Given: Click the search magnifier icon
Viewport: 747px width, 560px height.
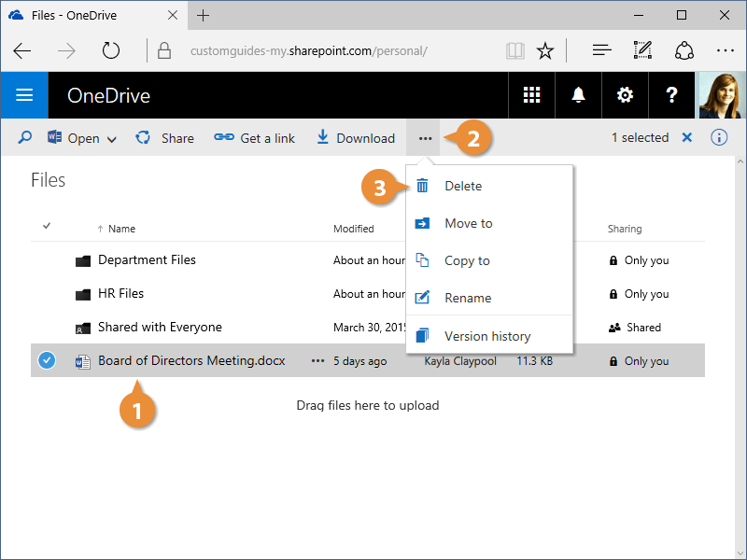Looking at the screenshot, I should tap(25, 138).
